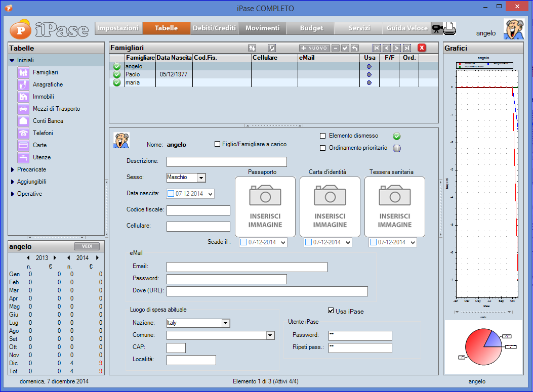This screenshot has width=533, height=392.
Task: Click the red X icon in Famigliari header
Action: (422, 48)
